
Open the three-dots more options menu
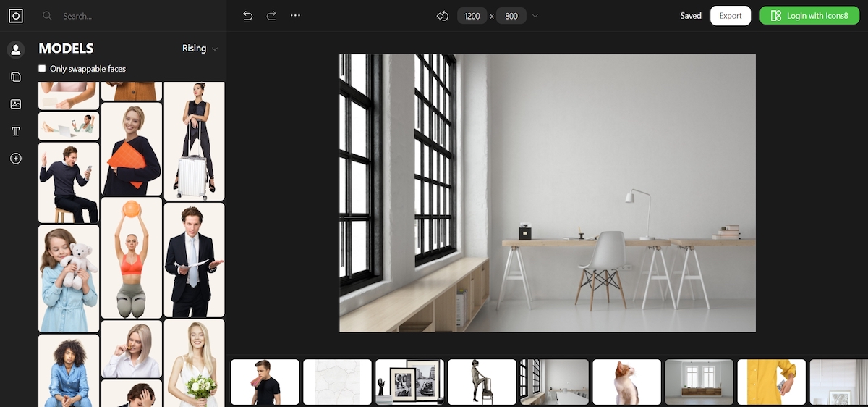coord(295,15)
